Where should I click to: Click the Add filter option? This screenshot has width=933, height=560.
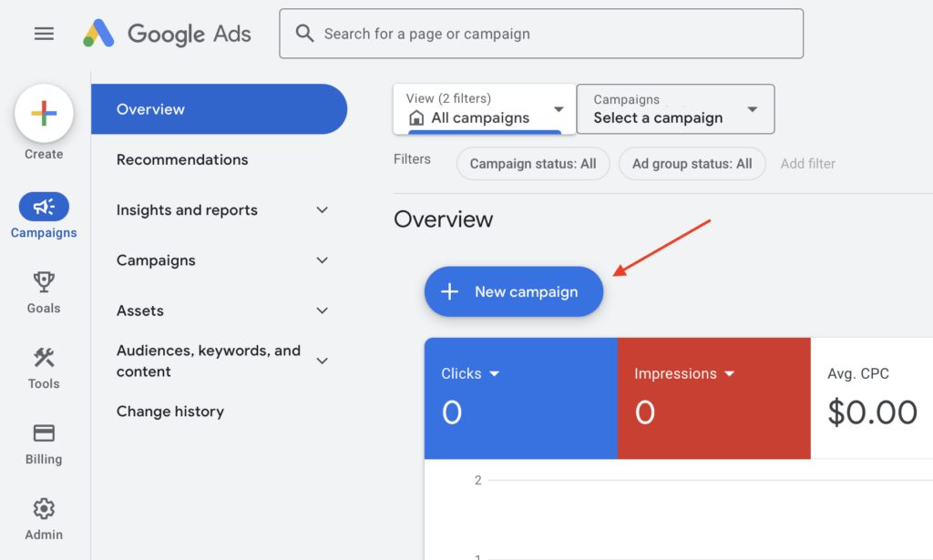point(807,164)
